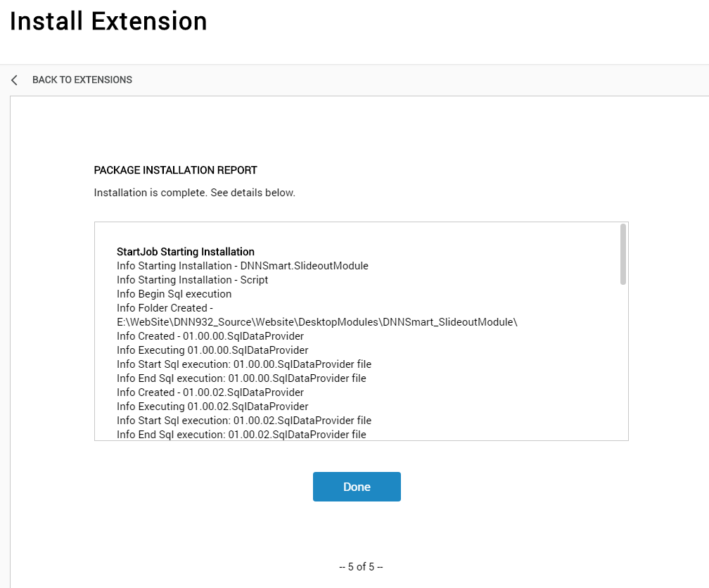This screenshot has height=588, width=709.
Task: Click the Install Extension page title
Action: 108,21
